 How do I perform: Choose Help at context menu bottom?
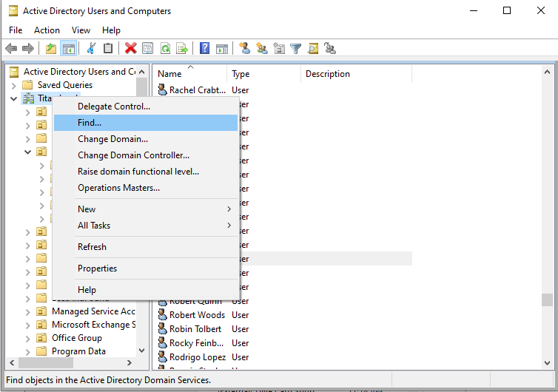coord(146,290)
